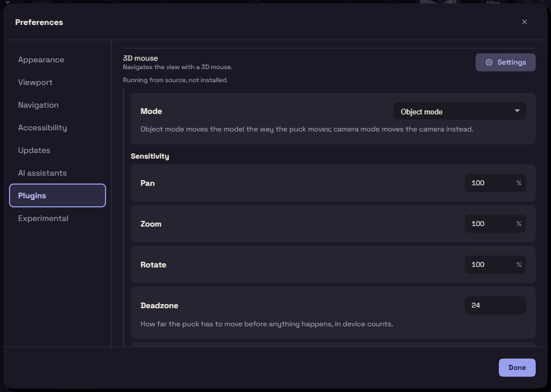The image size is (551, 392).
Task: Click the 'Preferences' dialog title
Action: coord(39,22)
